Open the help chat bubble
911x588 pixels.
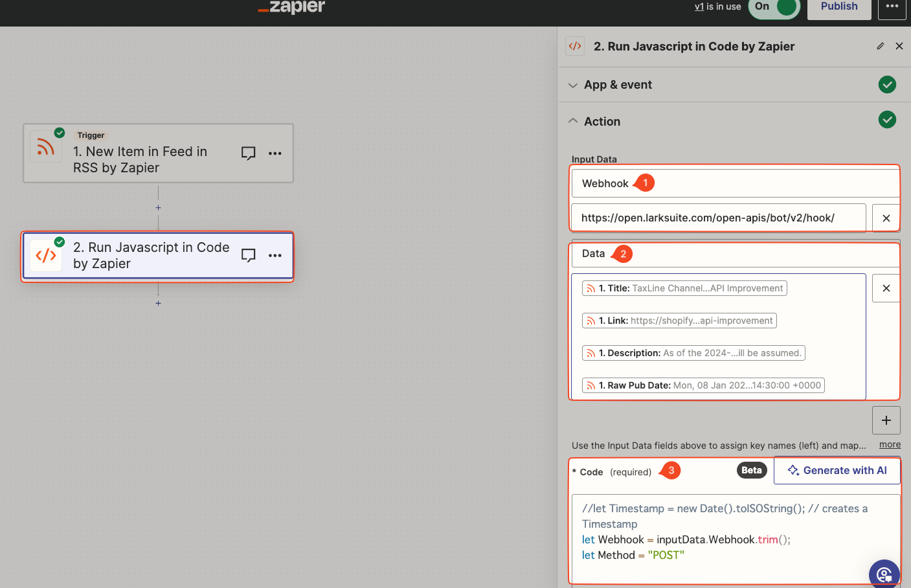pyautogui.click(x=884, y=574)
